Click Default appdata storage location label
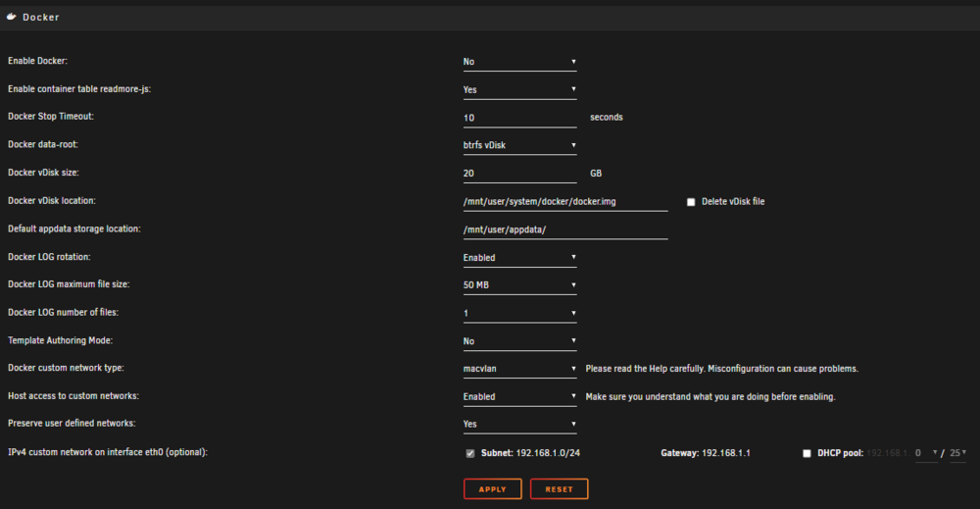980x509 pixels. coord(74,229)
